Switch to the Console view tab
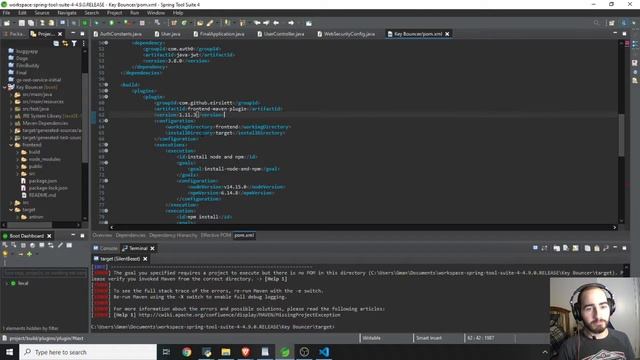 point(105,248)
